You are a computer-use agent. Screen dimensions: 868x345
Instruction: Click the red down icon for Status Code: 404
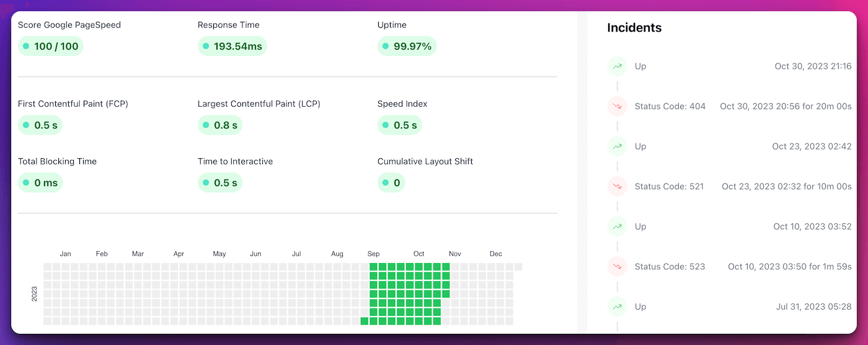click(618, 106)
